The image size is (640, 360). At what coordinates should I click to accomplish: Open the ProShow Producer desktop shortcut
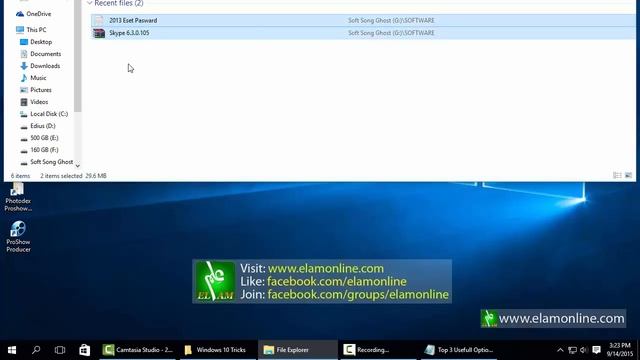pyautogui.click(x=18, y=236)
